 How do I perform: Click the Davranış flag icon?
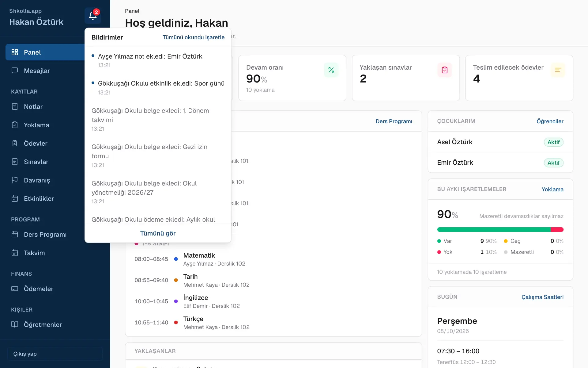15,180
